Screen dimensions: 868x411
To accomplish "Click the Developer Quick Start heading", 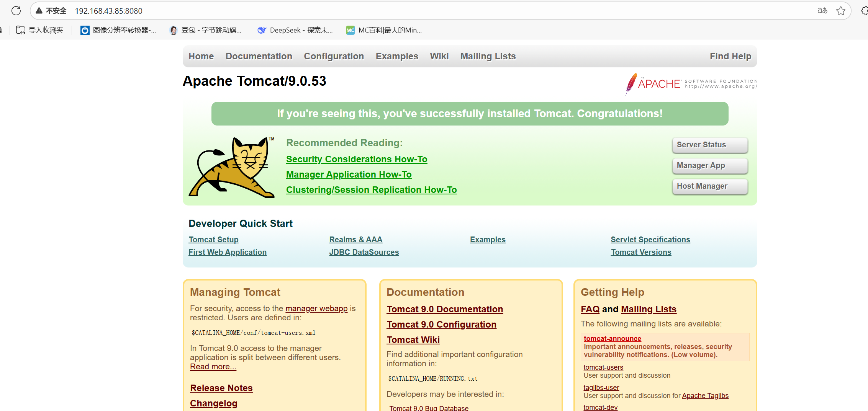I will pos(241,223).
